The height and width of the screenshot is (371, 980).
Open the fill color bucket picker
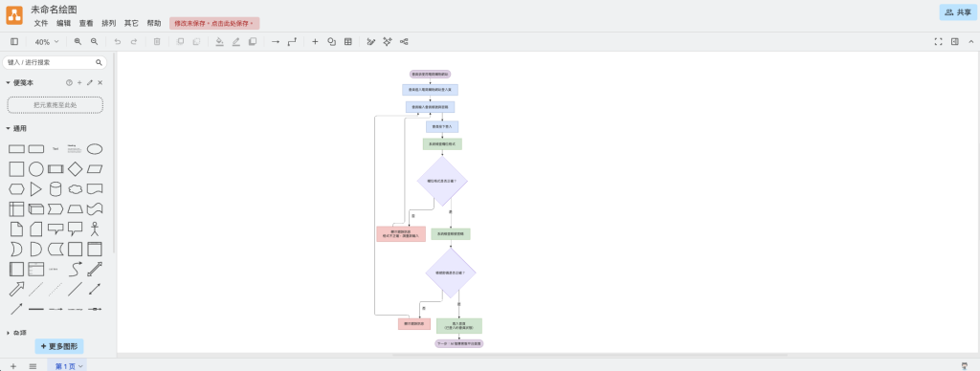(x=219, y=42)
